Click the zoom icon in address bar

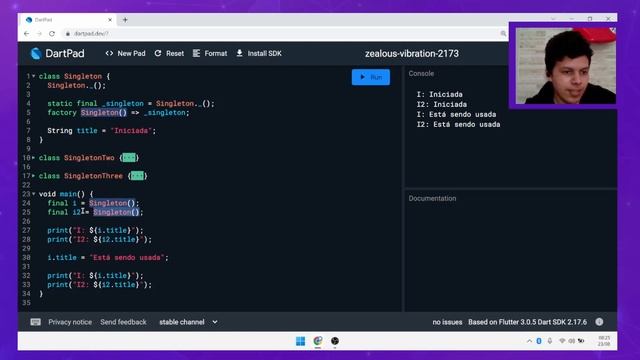[503, 33]
